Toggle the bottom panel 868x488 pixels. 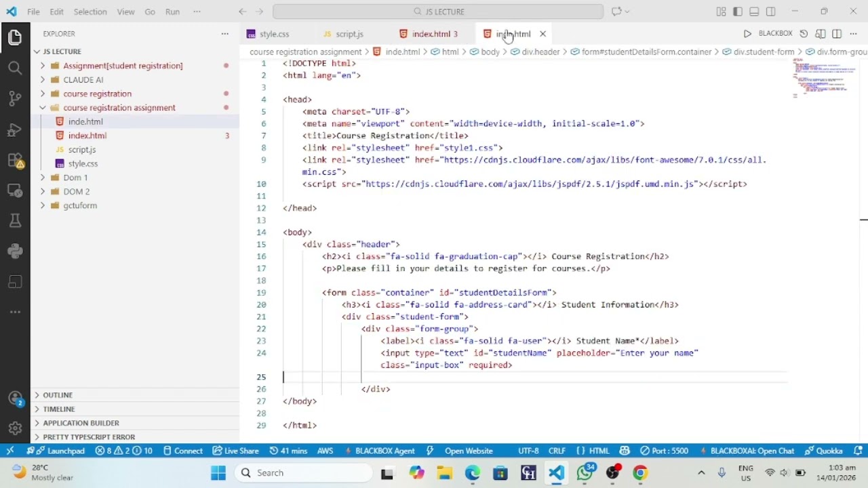754,12
